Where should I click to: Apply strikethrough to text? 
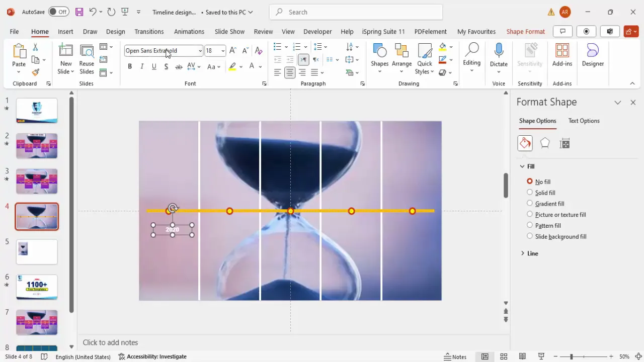tap(179, 66)
